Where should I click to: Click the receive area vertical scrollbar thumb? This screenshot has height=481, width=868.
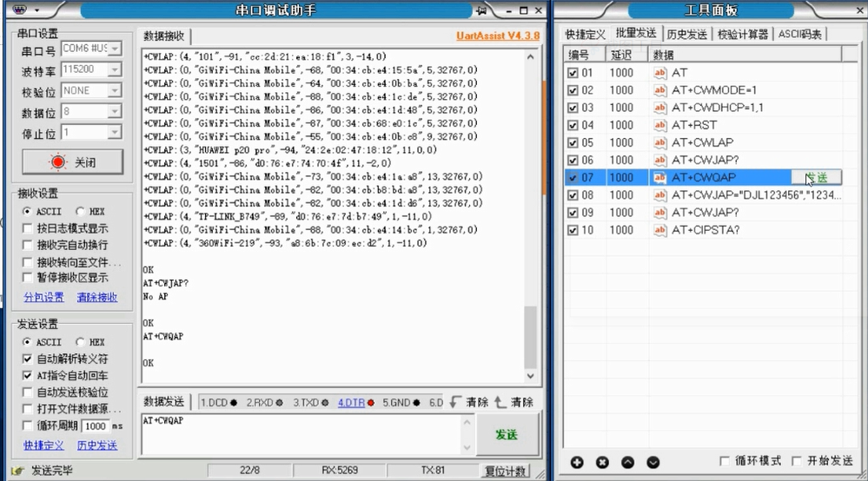pyautogui.click(x=530, y=337)
